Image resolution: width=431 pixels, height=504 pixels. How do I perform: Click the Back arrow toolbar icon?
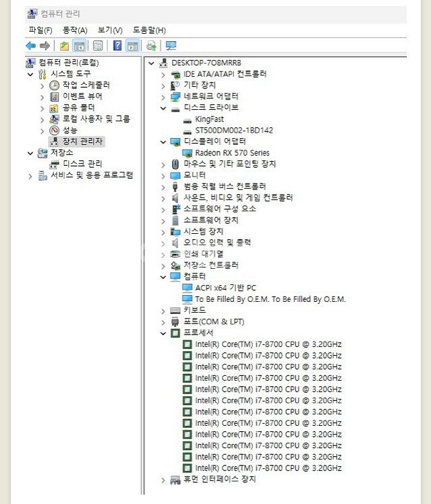pos(31,46)
